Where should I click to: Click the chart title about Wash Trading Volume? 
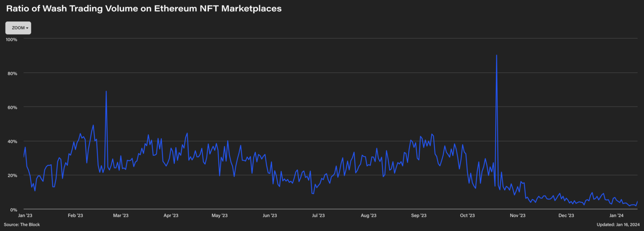click(144, 8)
